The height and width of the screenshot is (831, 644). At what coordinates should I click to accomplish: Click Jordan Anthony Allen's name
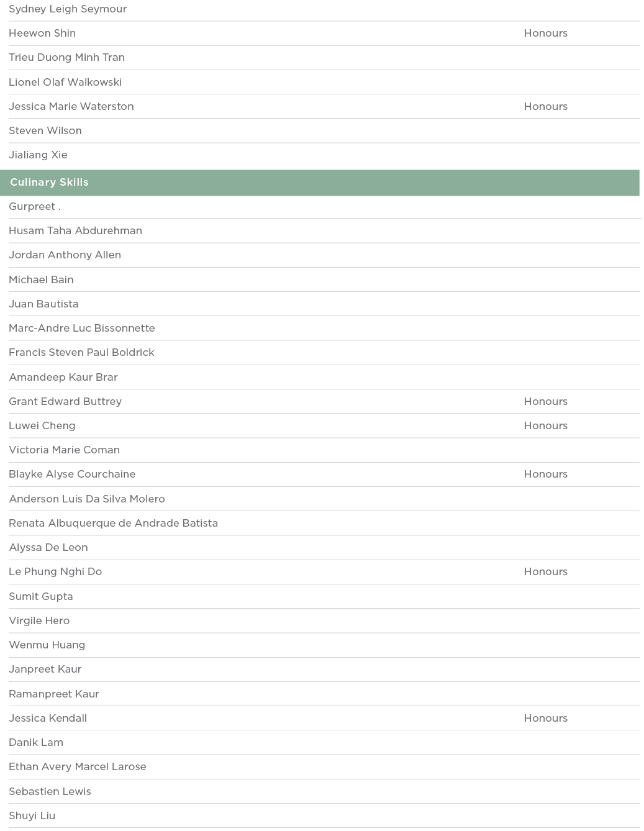coord(65,255)
